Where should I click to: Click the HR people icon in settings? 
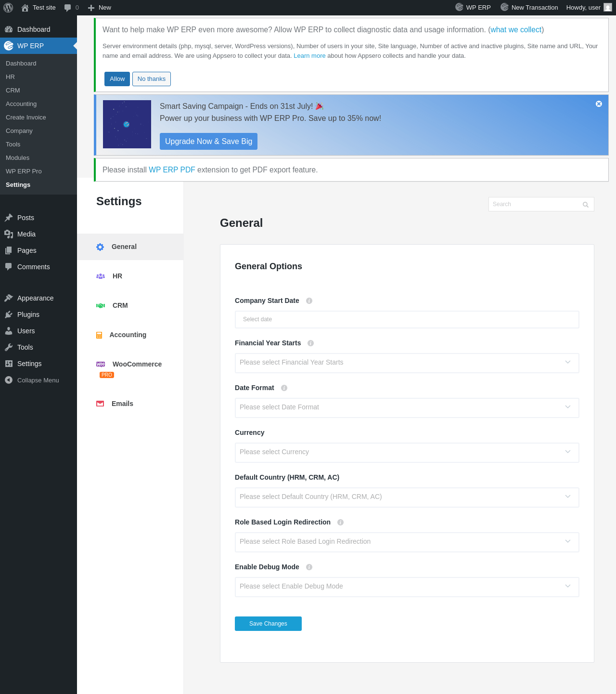[101, 276]
